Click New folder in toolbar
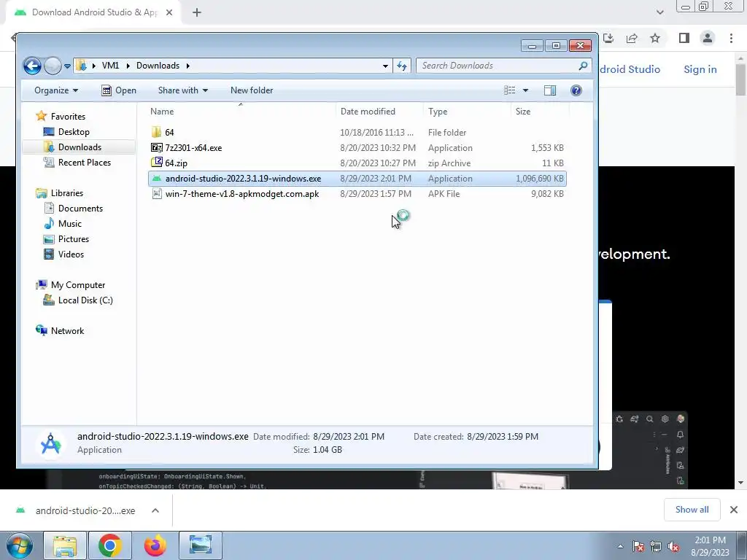This screenshot has height=560, width=747. pyautogui.click(x=252, y=90)
